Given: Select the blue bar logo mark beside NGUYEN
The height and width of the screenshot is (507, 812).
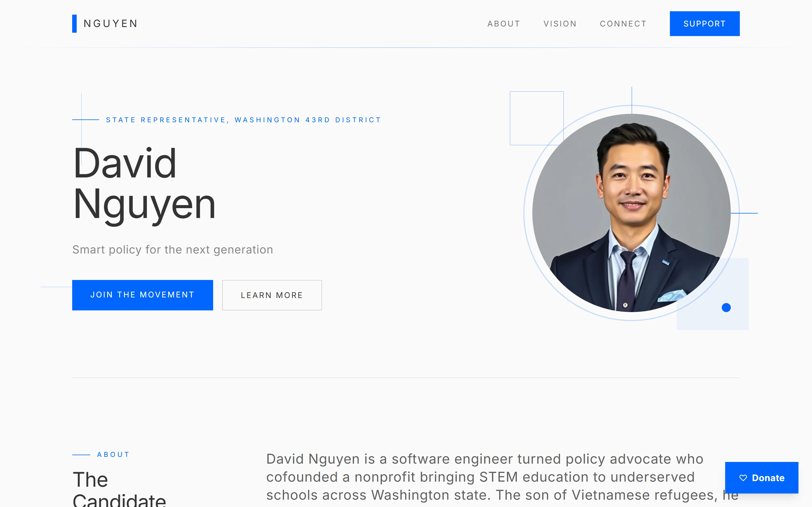Looking at the screenshot, I should pos(74,23).
